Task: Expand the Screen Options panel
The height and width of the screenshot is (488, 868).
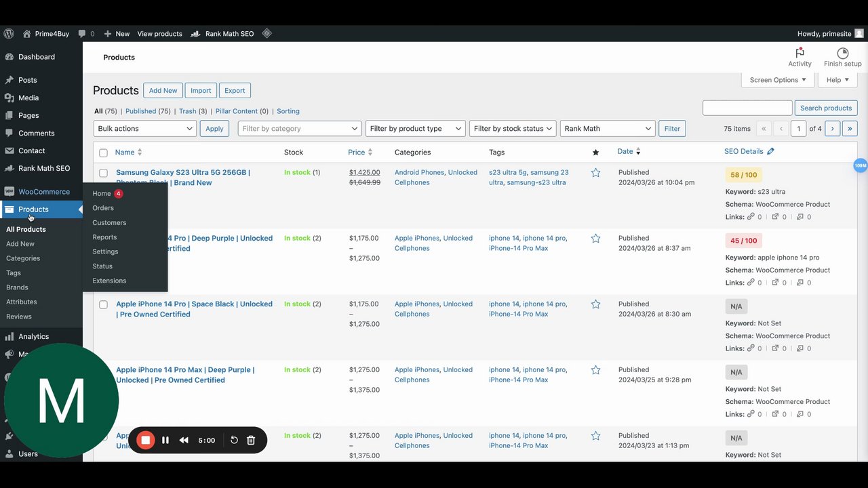Action: pos(778,80)
